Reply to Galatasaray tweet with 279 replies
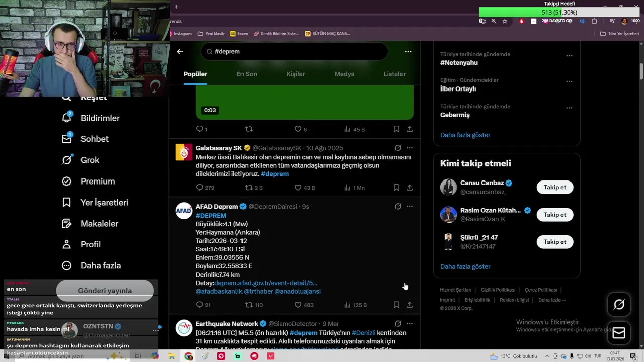This screenshot has width=644, height=362. [205, 188]
